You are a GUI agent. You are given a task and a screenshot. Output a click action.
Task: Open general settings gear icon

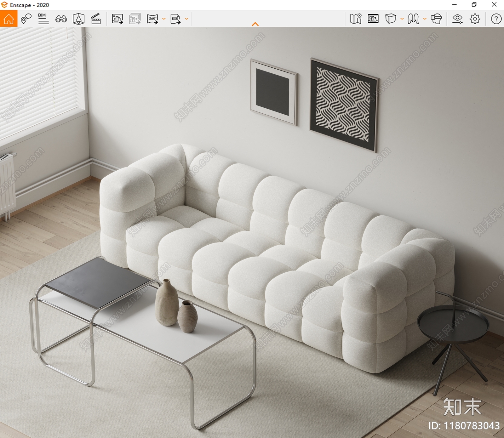coord(475,19)
